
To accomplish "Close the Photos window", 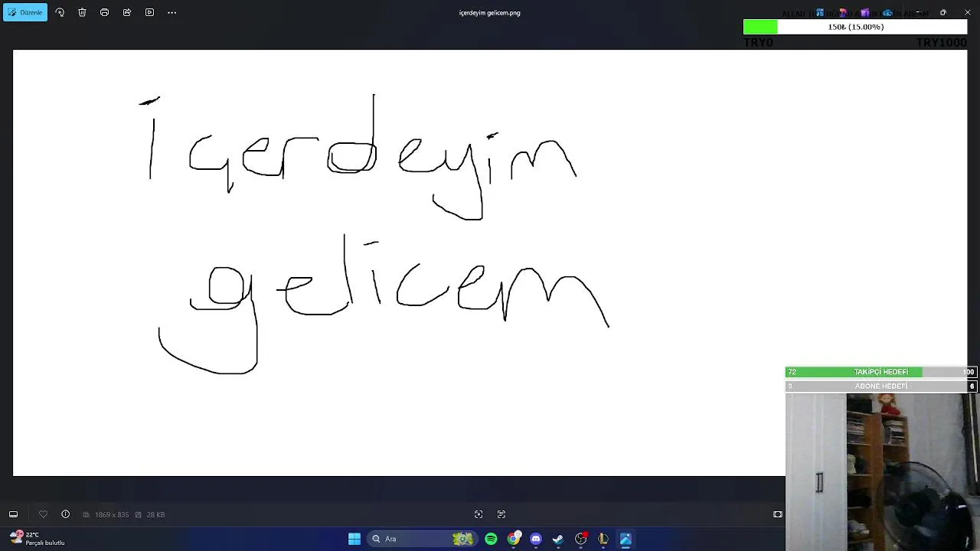I will coord(967,13).
